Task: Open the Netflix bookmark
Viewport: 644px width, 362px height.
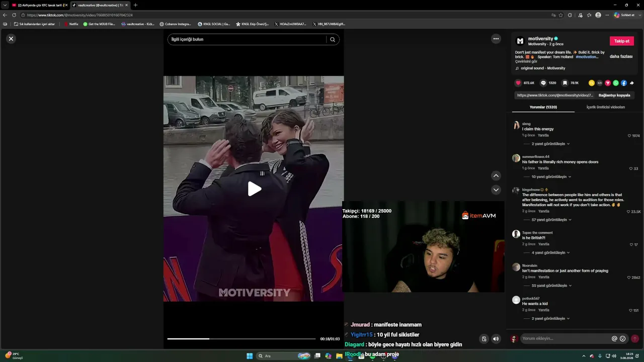Action: (71, 24)
